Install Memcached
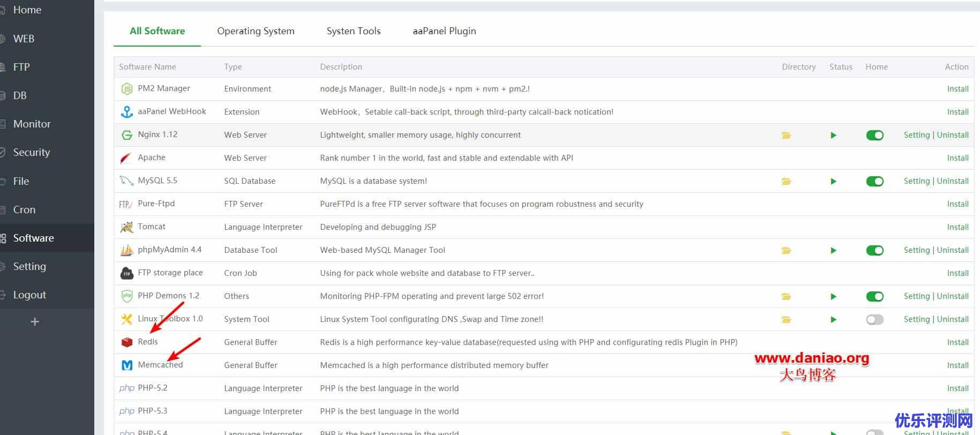The image size is (980, 435). (x=957, y=365)
